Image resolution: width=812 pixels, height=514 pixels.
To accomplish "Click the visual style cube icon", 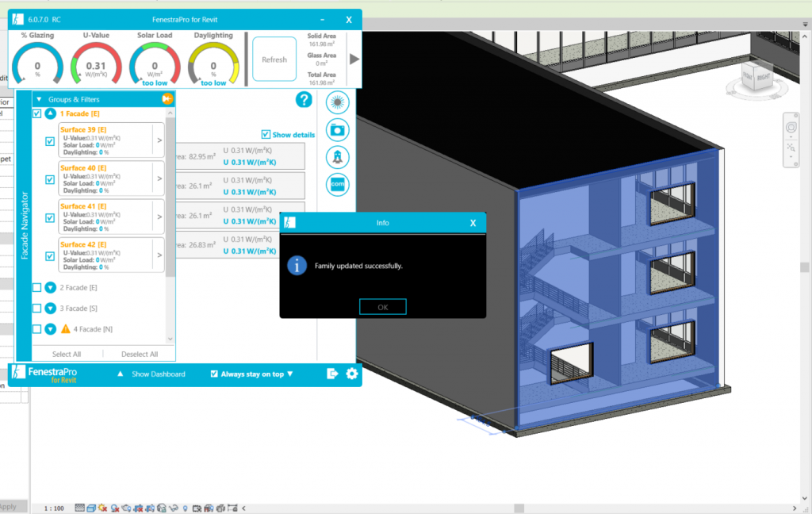I will tap(91, 508).
